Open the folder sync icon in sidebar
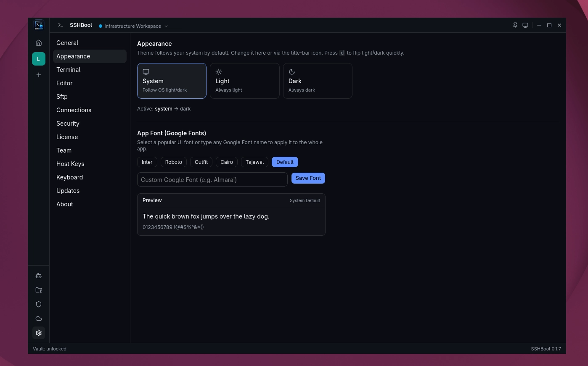The image size is (588, 366). click(39, 290)
